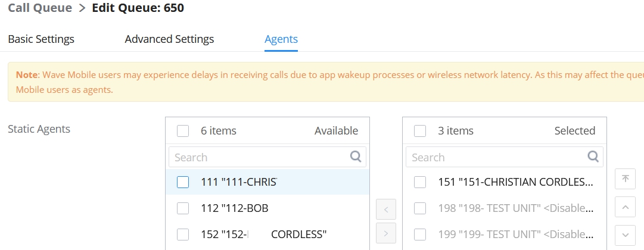644x250 pixels.
Task: Check the 199 TEST UNIT checkbox
Action: pyautogui.click(x=420, y=234)
